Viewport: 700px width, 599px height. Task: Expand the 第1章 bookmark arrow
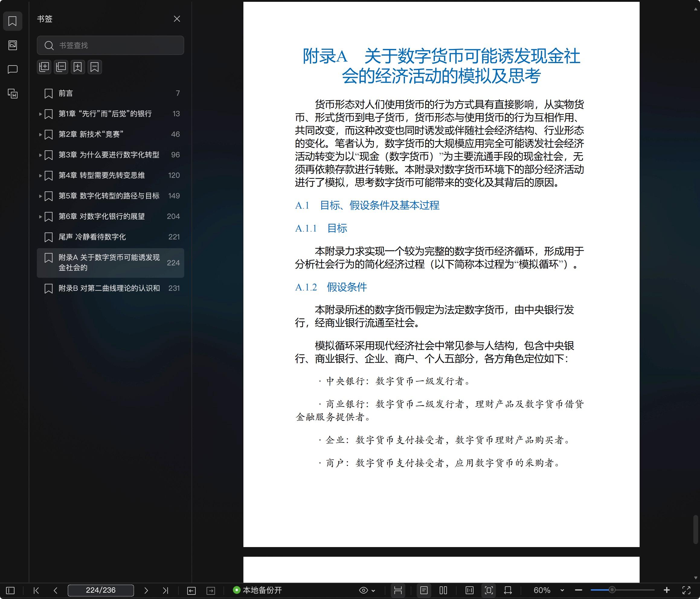click(40, 114)
